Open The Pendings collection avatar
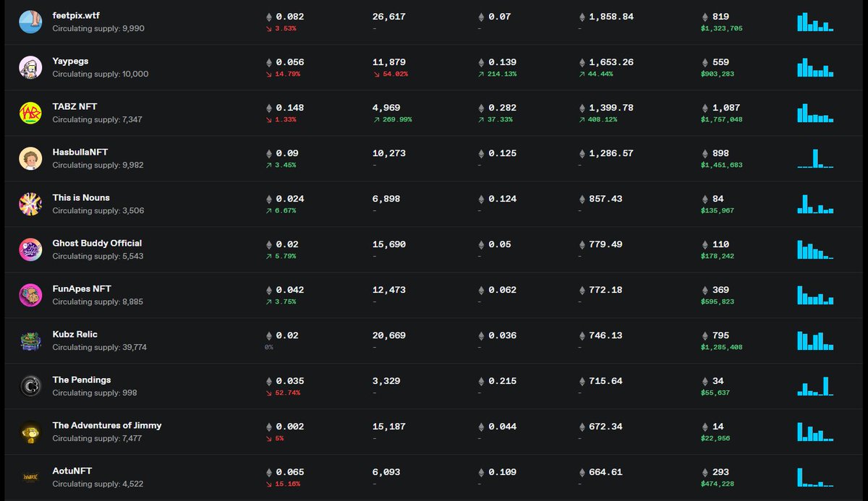868x501 pixels. point(30,386)
